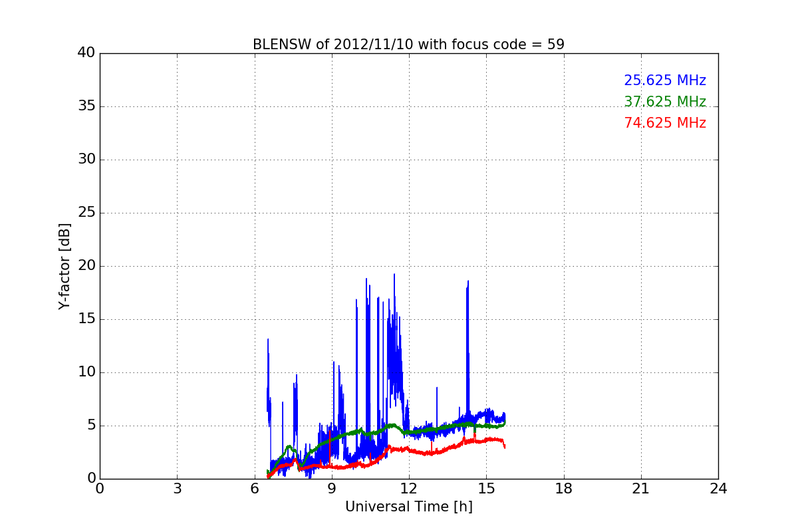This screenshot has width=798, height=532.
Task: Click the 'Universal Time [h]' axis label
Action: click(x=409, y=507)
